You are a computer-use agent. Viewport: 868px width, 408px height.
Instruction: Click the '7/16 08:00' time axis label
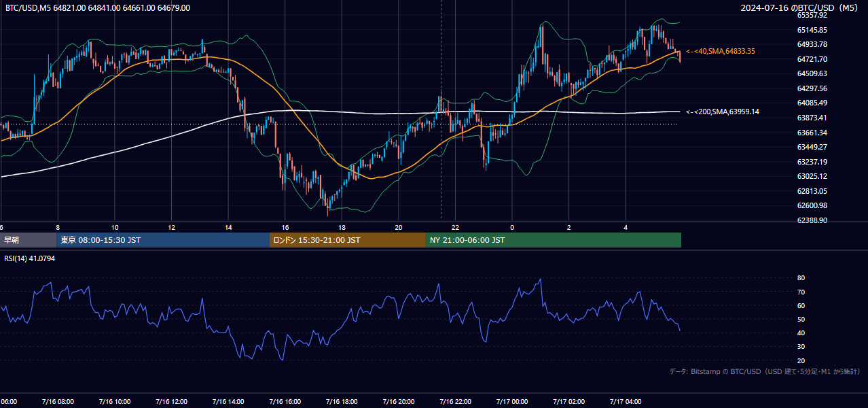(x=57, y=401)
